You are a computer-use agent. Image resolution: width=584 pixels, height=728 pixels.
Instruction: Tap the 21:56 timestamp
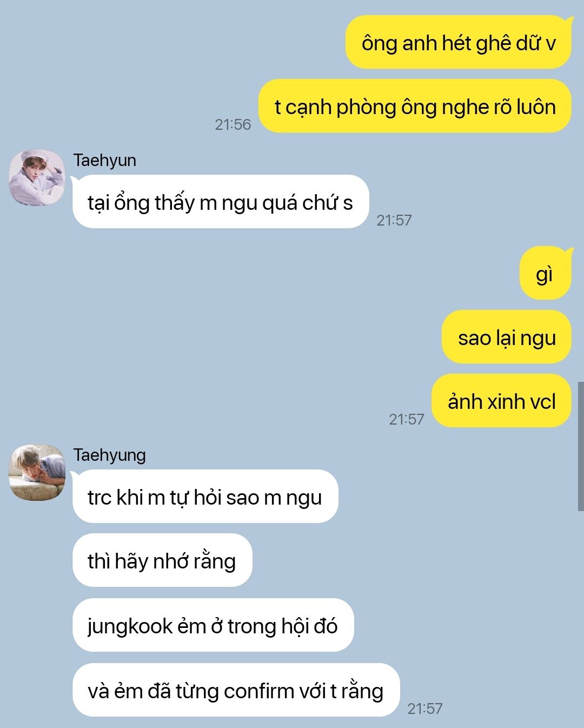(x=233, y=124)
